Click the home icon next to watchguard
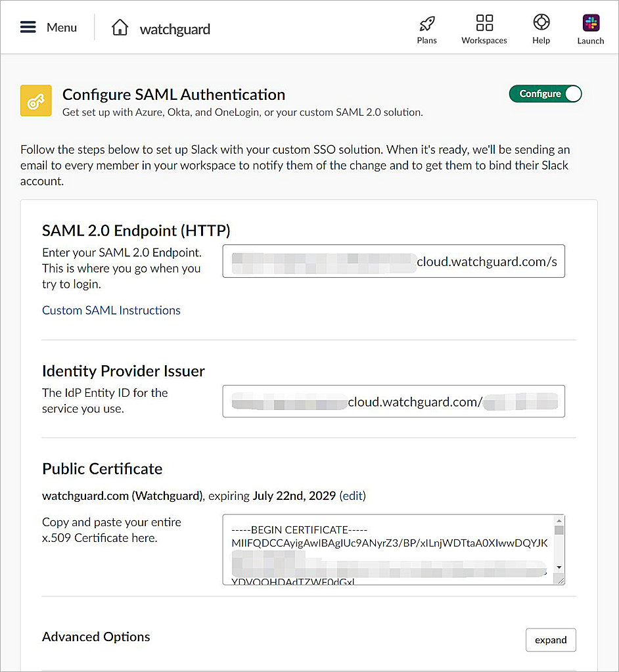Viewport: 619px width, 672px height. (120, 26)
